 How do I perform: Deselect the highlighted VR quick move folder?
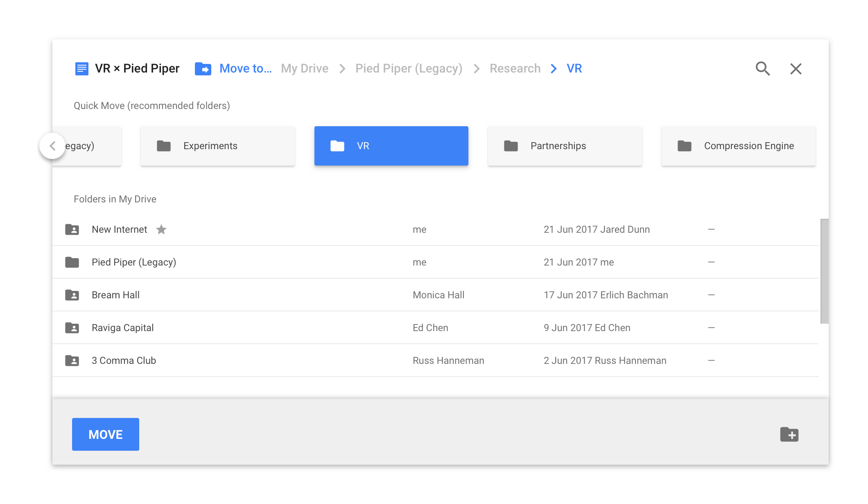point(391,145)
